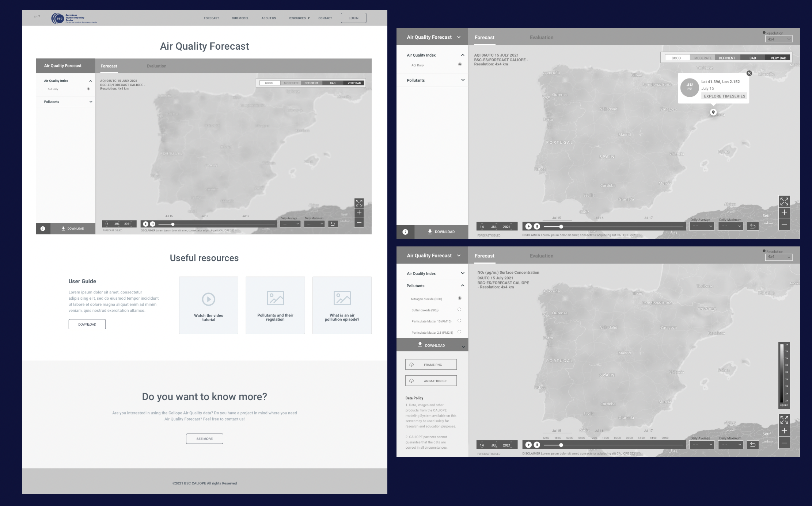
Task: Open What is an air pollution episode card
Action: [x=342, y=305]
